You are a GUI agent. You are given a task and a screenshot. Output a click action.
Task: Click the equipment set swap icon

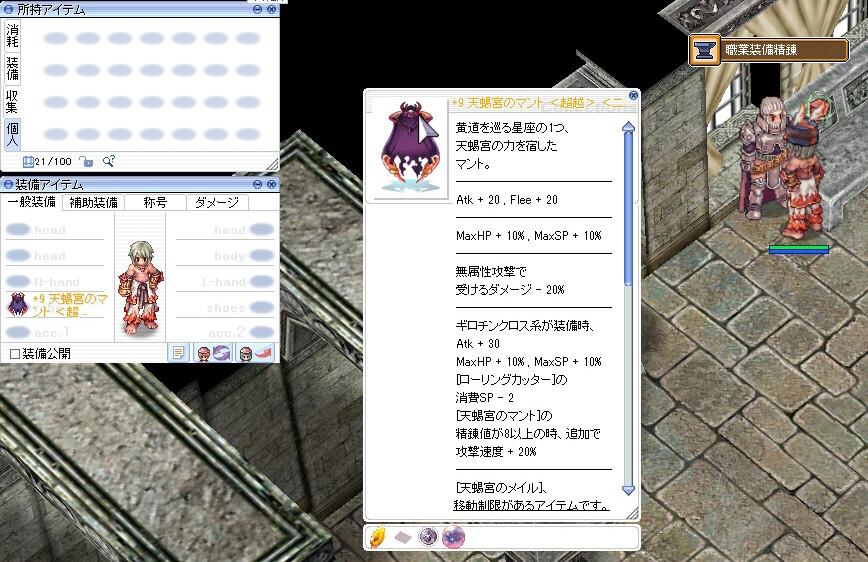click(x=214, y=353)
